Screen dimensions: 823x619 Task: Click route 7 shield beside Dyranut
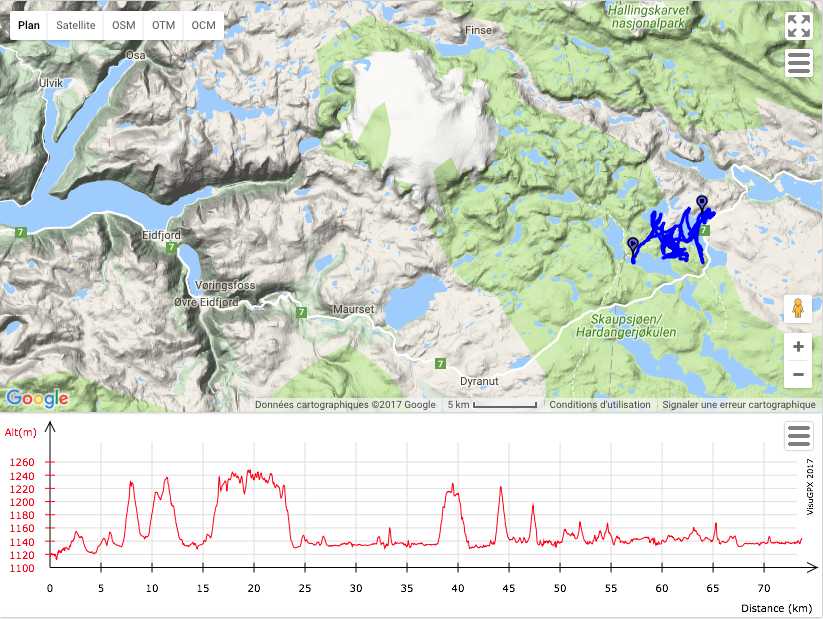(440, 363)
